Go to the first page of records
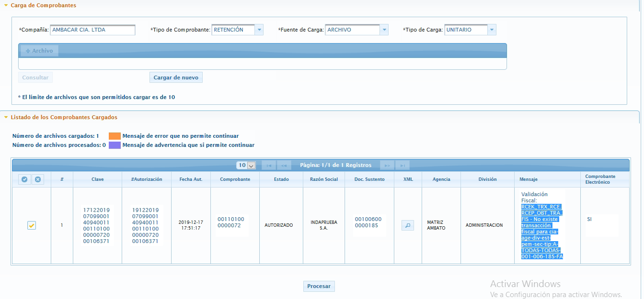This screenshot has width=644, height=299. pyautogui.click(x=268, y=166)
